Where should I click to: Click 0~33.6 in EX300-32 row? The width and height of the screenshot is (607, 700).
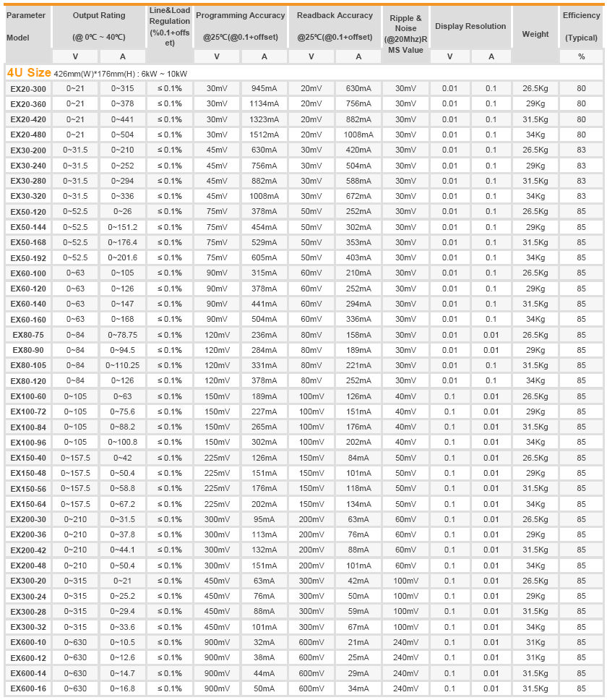click(123, 627)
